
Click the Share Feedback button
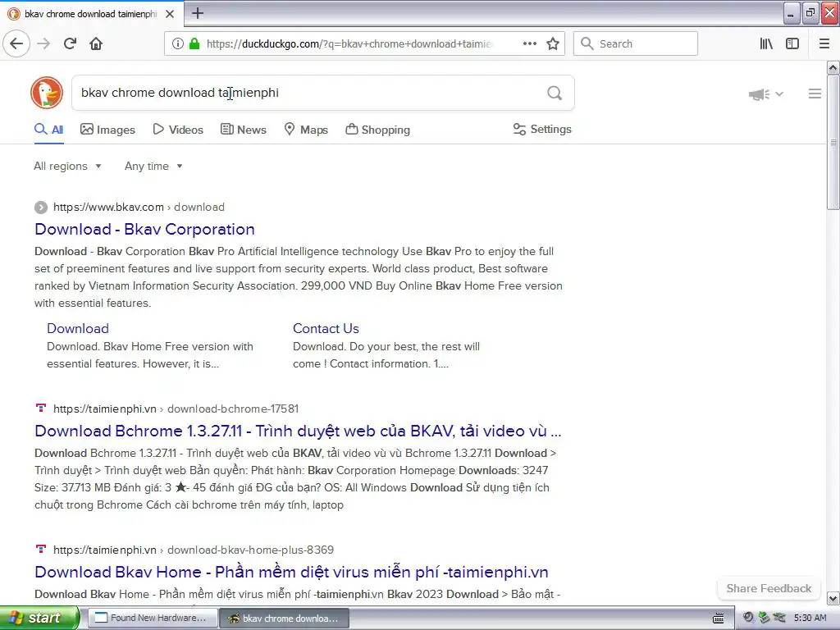[x=769, y=588]
